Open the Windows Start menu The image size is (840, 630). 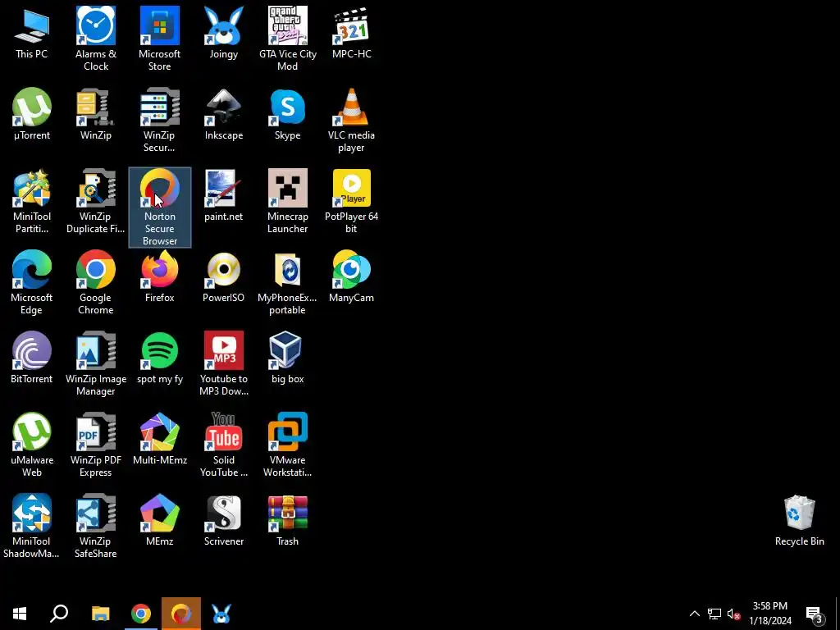click(x=20, y=614)
